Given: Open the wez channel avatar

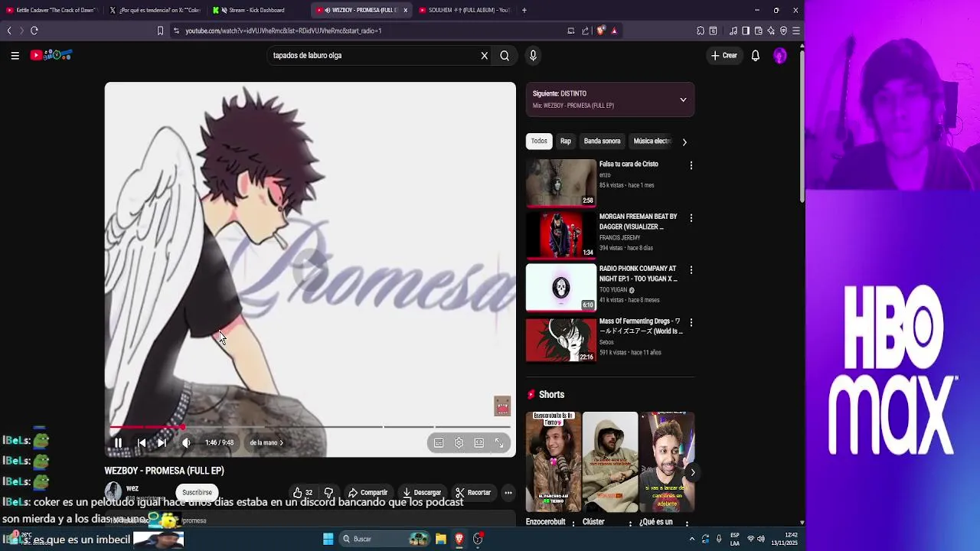Looking at the screenshot, I should 113,491.
